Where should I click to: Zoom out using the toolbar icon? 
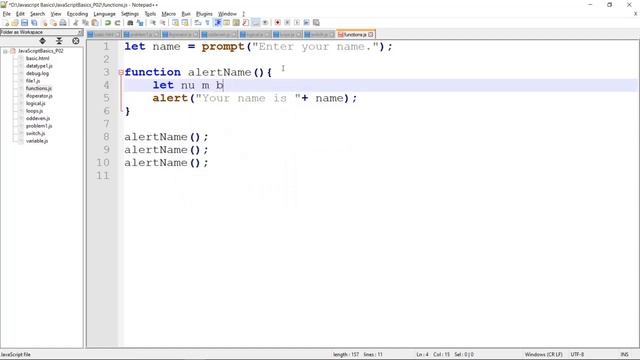tap(162, 23)
